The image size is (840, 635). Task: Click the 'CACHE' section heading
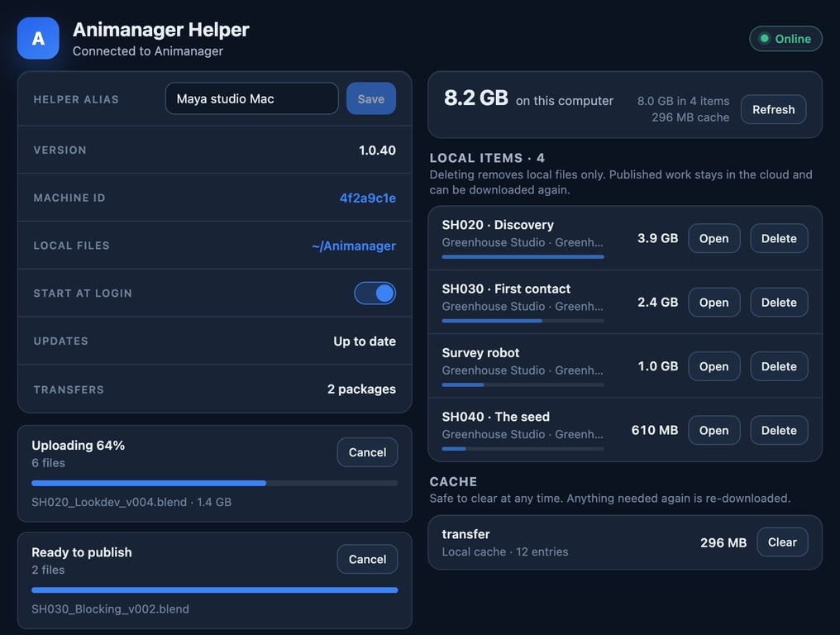click(453, 482)
